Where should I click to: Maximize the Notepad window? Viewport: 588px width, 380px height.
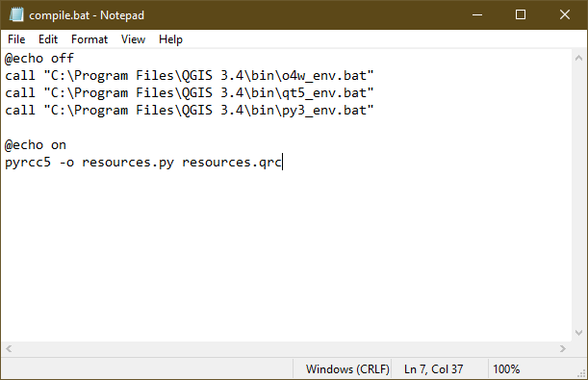point(521,15)
